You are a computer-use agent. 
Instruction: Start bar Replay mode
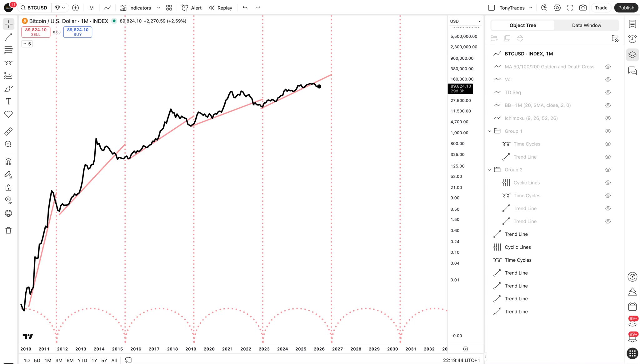[221, 8]
